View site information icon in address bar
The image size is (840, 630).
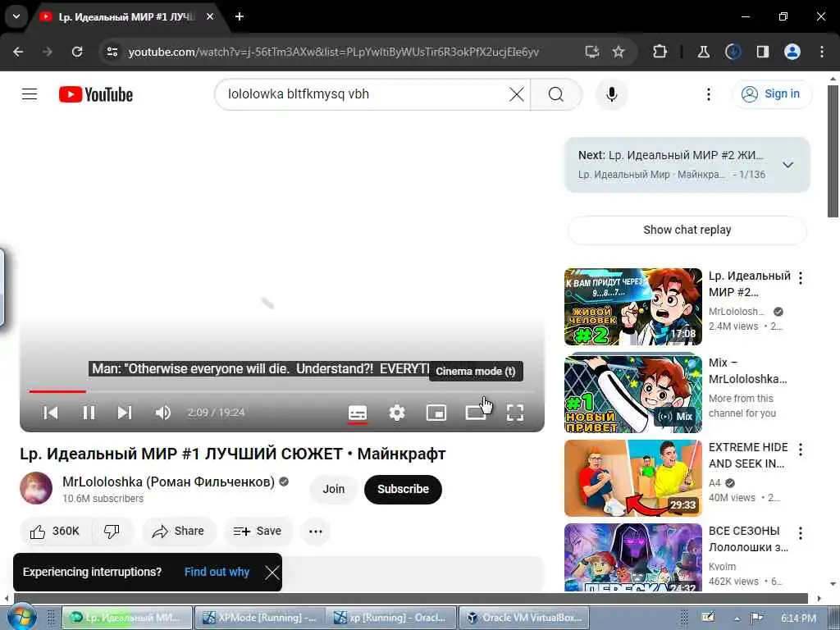click(x=112, y=52)
